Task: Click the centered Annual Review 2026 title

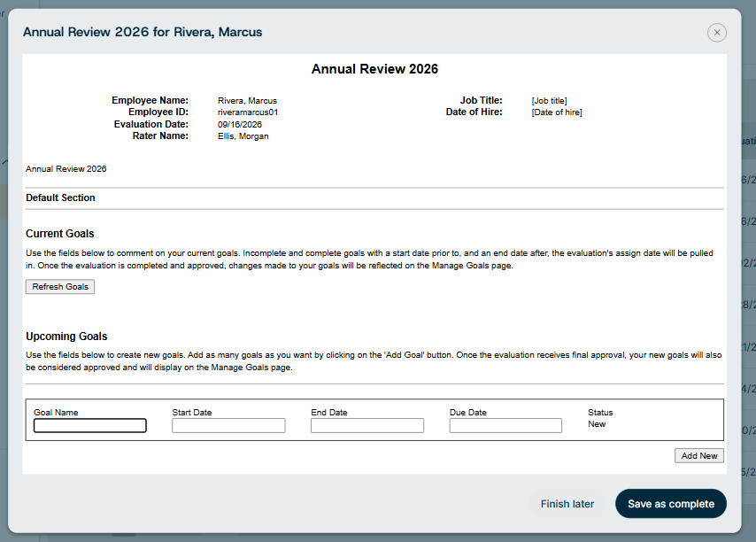Action: click(374, 69)
